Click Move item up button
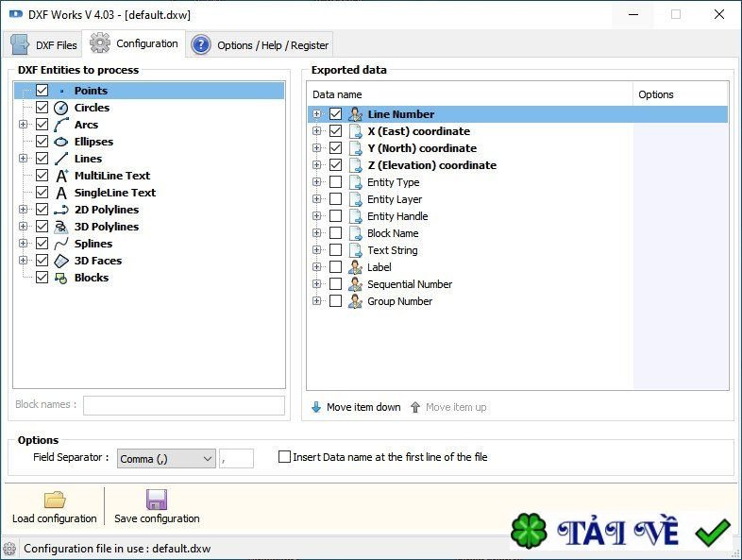Screen dimensions: 742x560 [x=448, y=407]
